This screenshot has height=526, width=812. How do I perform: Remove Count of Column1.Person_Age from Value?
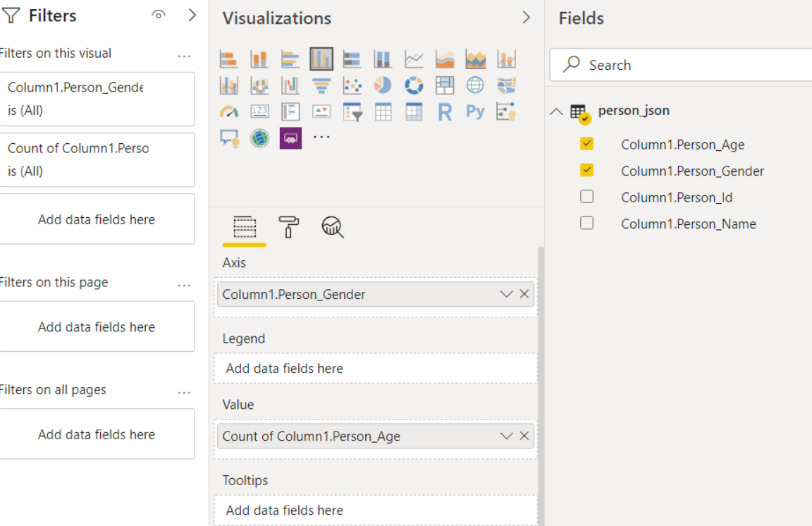[x=524, y=436]
